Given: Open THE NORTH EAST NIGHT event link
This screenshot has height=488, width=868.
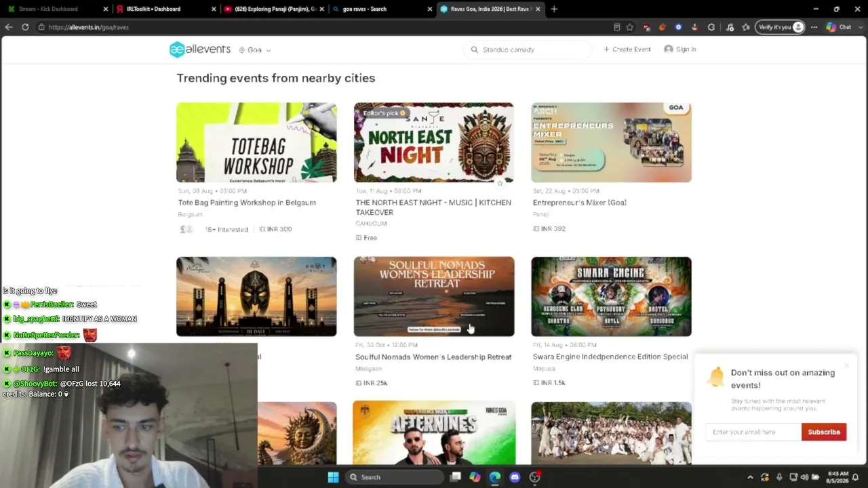Looking at the screenshot, I should [x=433, y=207].
